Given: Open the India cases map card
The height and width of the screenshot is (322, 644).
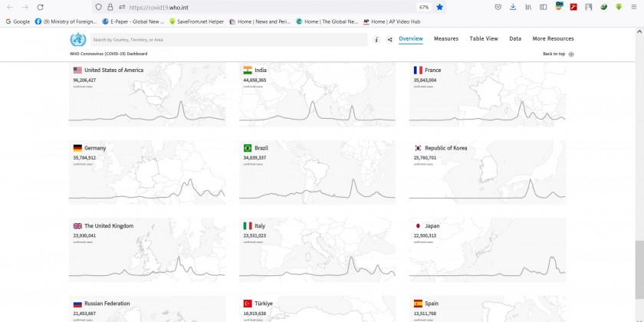Looking at the screenshot, I should 317,96.
